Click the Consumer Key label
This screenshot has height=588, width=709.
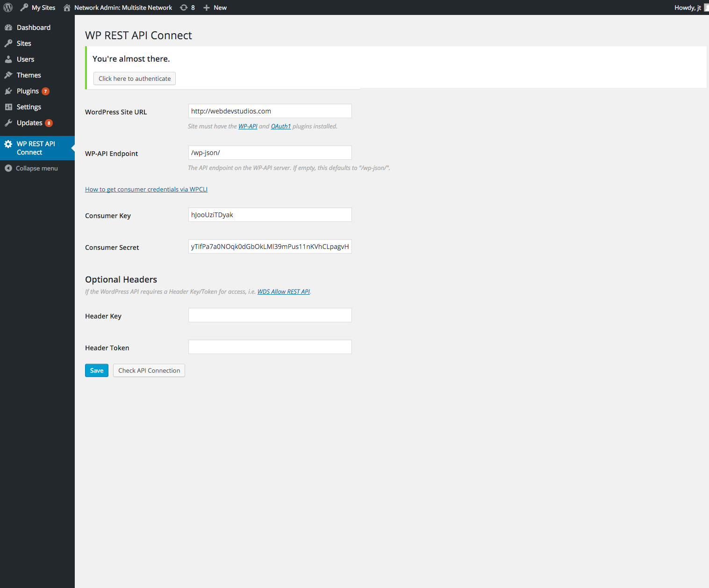click(108, 216)
